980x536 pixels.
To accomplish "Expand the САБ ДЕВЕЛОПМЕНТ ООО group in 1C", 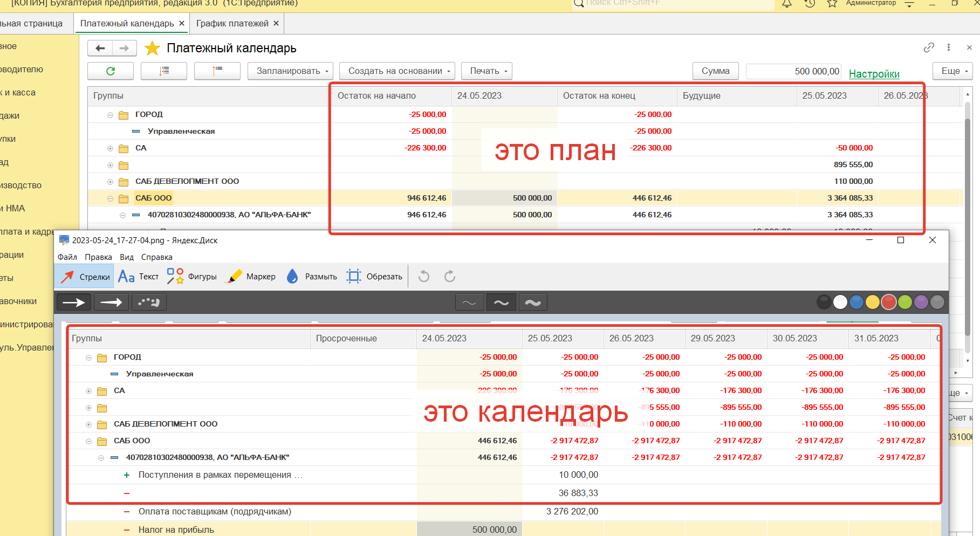I will click(x=110, y=182).
